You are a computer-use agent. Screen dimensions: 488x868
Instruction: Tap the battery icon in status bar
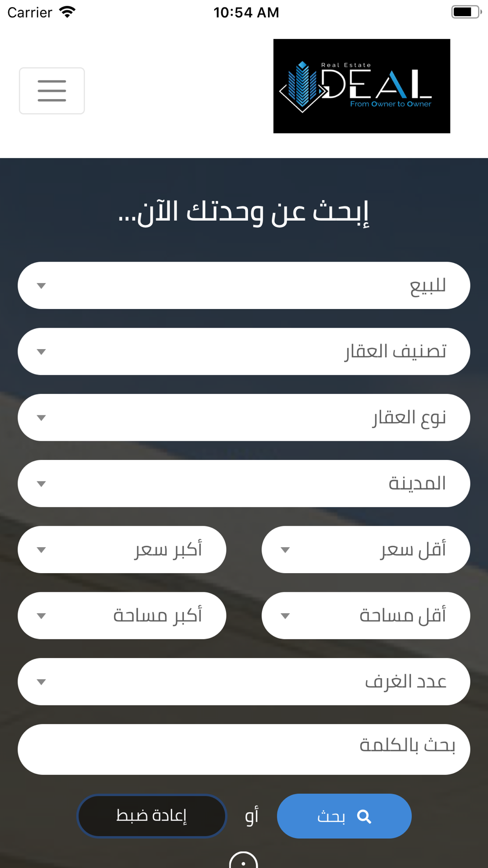coord(466,12)
